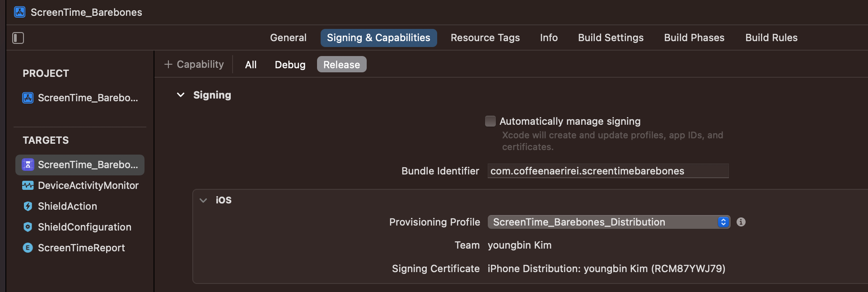
Task: Click the add Capability button
Action: pyautogui.click(x=194, y=65)
